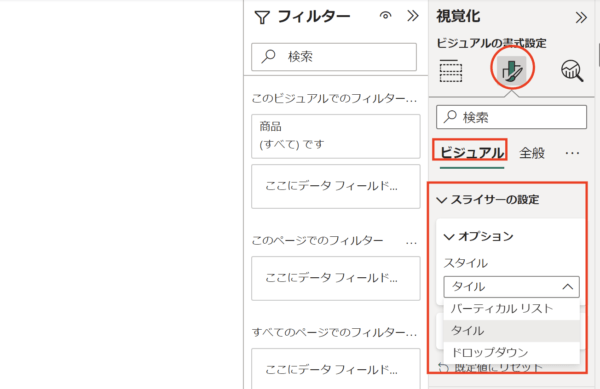Open more options ellipsis next to 全般
This screenshot has width=600, height=389.
click(572, 153)
